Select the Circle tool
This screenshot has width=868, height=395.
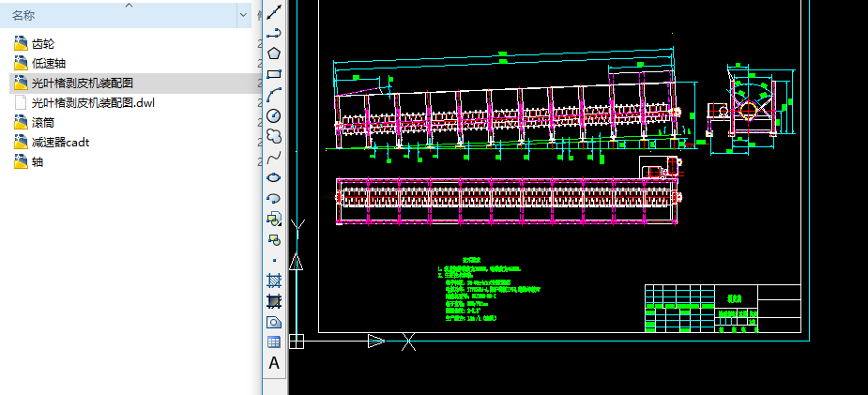click(274, 115)
